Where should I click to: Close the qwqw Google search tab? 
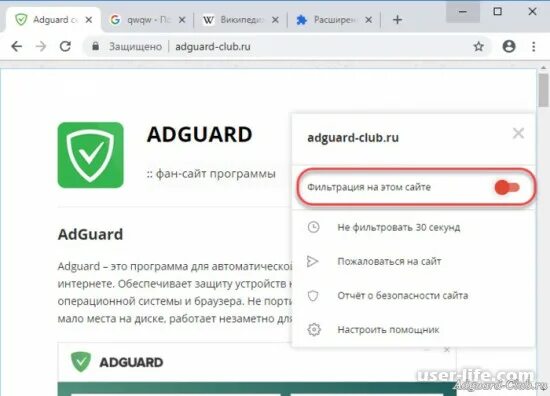point(182,20)
